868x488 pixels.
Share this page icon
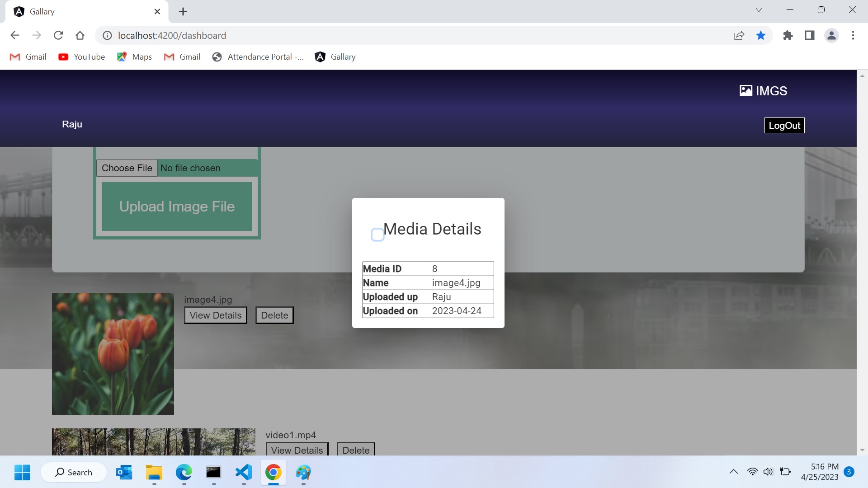[739, 35]
